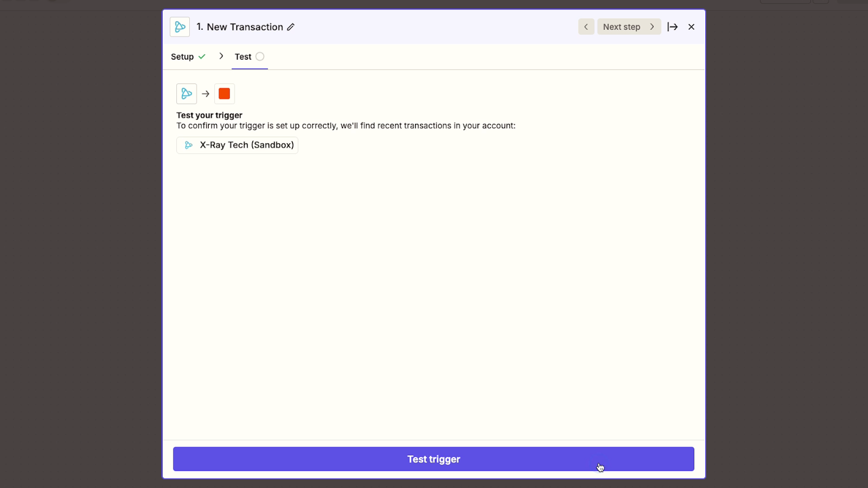Click the chevron between Setup and Test
Image resolution: width=868 pixels, height=488 pixels.
coord(221,56)
